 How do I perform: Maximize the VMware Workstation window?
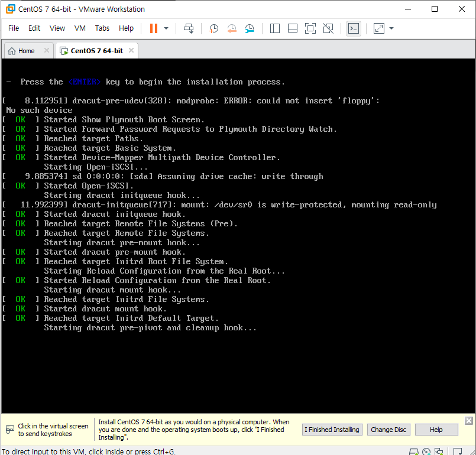click(x=435, y=9)
